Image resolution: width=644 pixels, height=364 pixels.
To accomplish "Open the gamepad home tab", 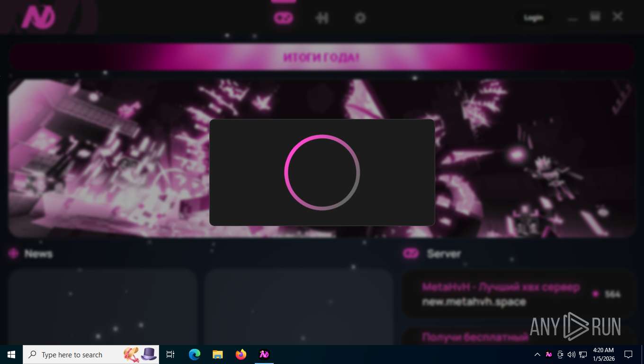I will [284, 18].
